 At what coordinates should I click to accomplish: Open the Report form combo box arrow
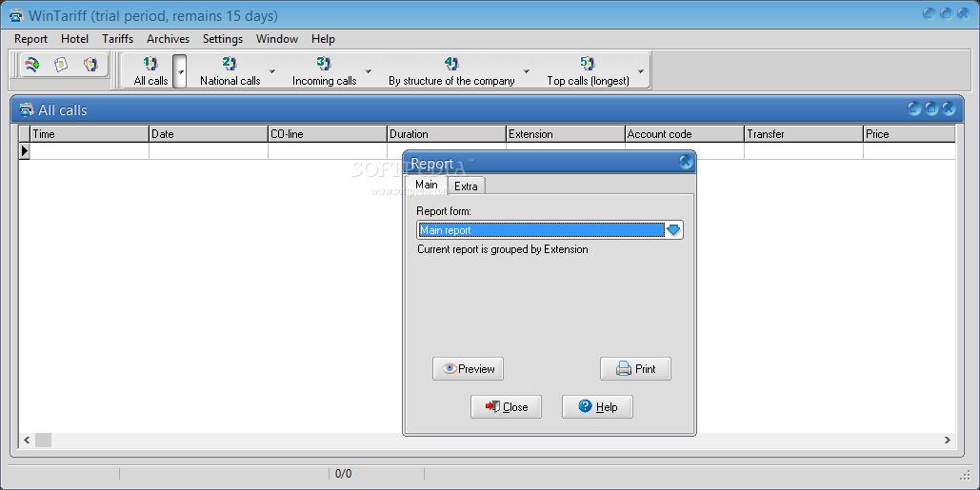point(673,229)
